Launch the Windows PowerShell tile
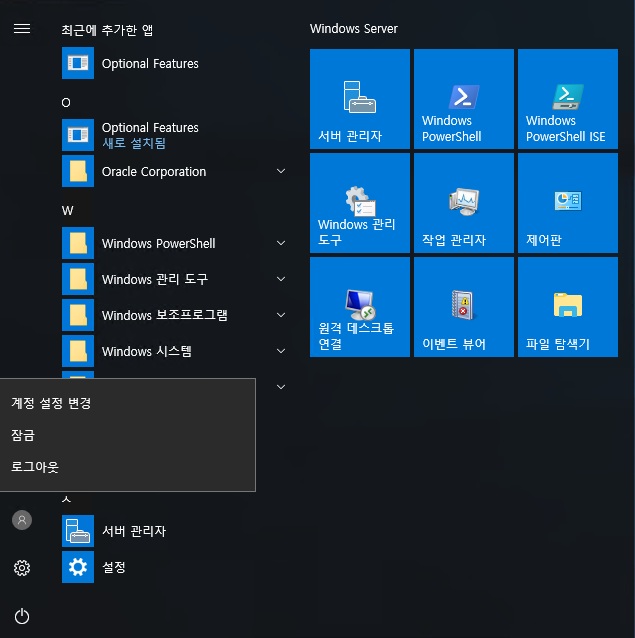Viewport: 635px width, 638px height. [x=464, y=99]
